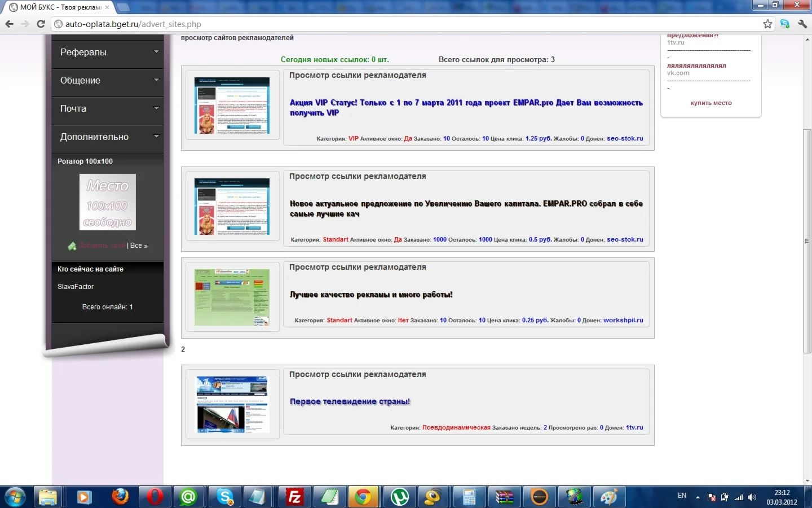Open the Windows Start menu
The width and height of the screenshot is (812, 508).
14,497
